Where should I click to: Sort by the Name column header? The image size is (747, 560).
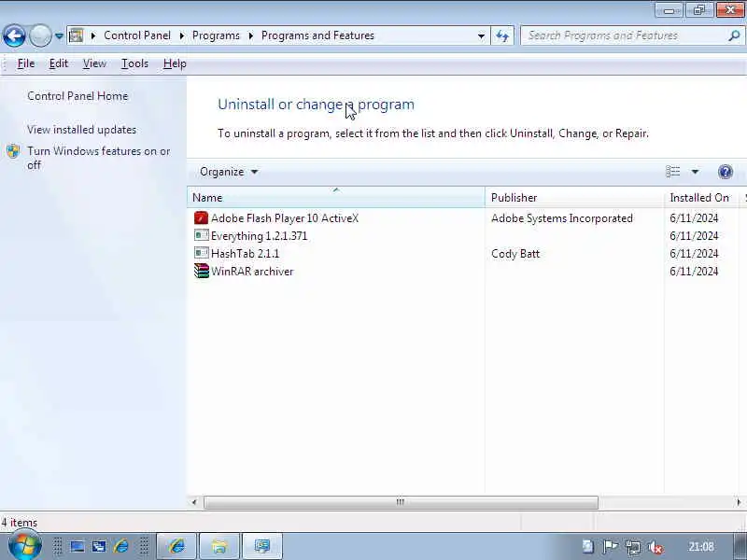(336, 198)
